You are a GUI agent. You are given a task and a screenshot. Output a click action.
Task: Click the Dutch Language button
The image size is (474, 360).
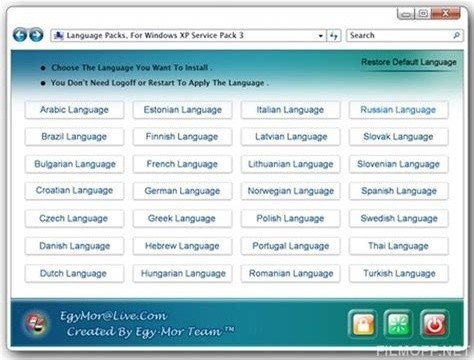click(74, 274)
